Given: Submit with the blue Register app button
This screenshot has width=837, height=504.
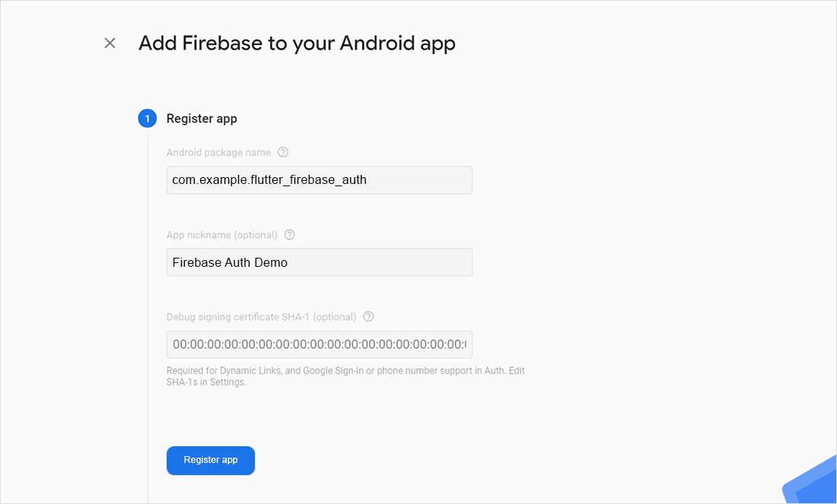Looking at the screenshot, I should coord(211,460).
